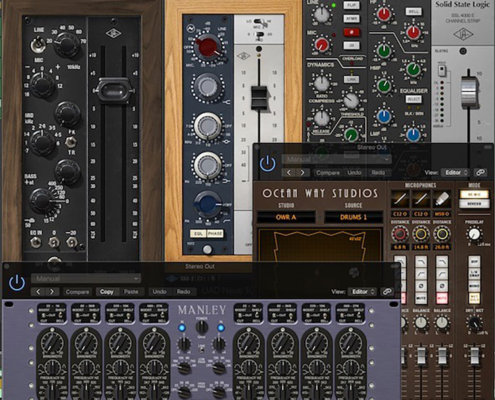Image resolution: width=495 pixels, height=400 pixels.
Task: Click Manley center POWER knob
Action: coord(201,328)
